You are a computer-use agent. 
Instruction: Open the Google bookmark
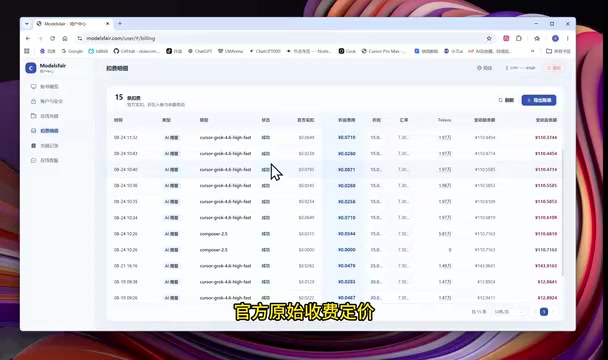[x=72, y=51]
